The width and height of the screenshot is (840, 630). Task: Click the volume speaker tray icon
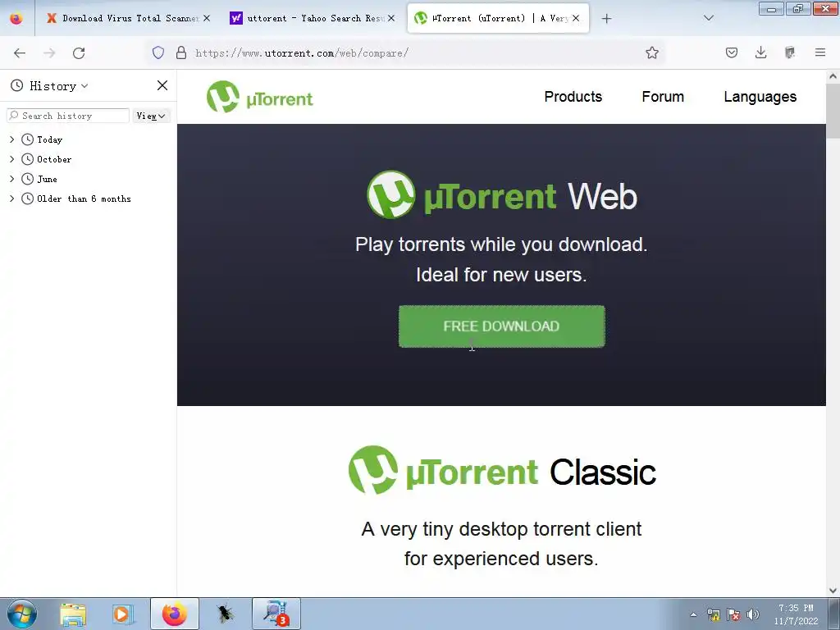click(753, 614)
